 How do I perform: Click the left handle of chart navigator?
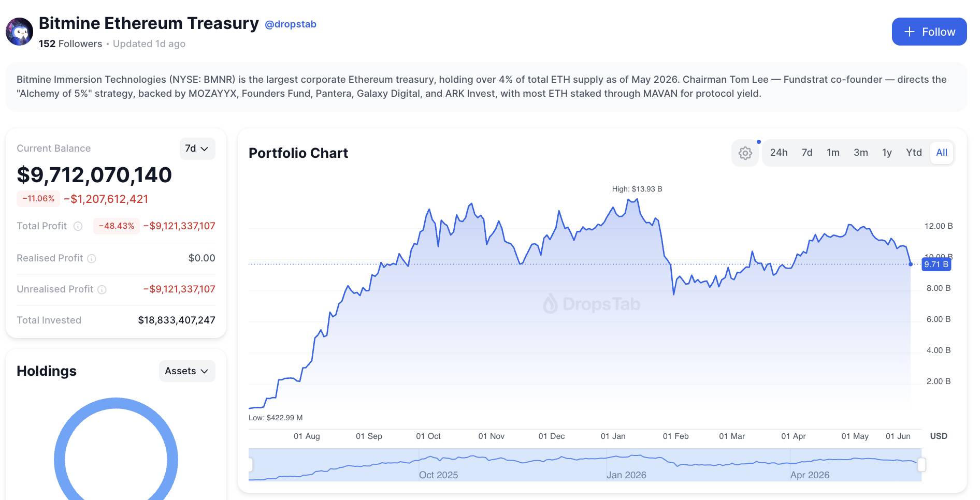click(x=250, y=465)
